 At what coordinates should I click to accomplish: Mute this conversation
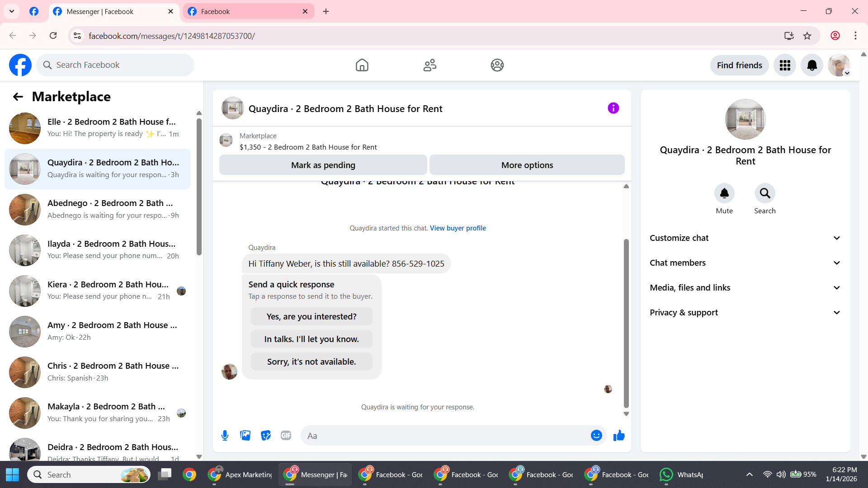724,193
